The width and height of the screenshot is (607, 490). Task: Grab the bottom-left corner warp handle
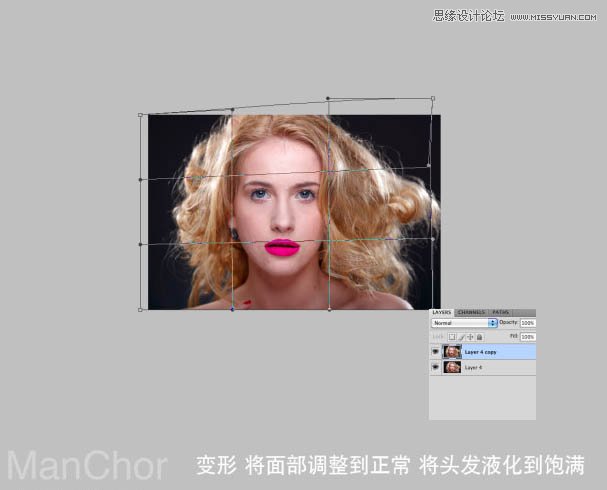pos(140,310)
